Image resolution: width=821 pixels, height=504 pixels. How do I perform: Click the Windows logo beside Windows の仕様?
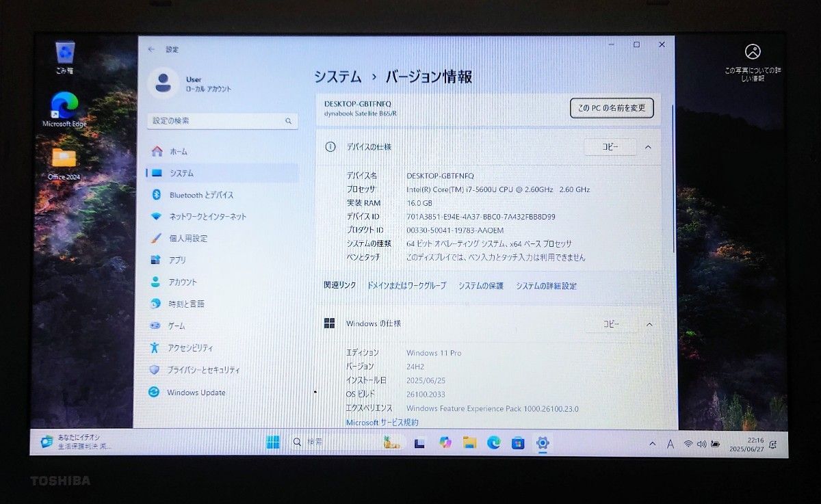click(x=330, y=323)
